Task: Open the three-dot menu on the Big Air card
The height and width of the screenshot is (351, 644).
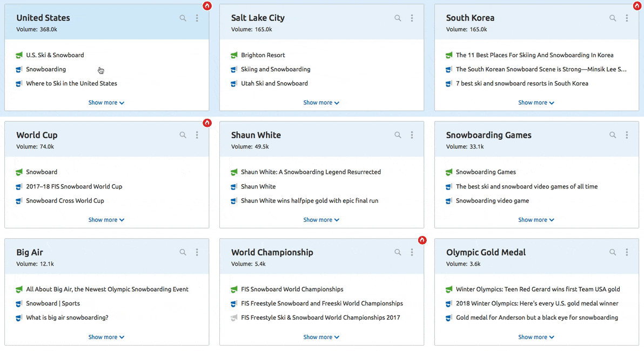Action: tap(197, 252)
